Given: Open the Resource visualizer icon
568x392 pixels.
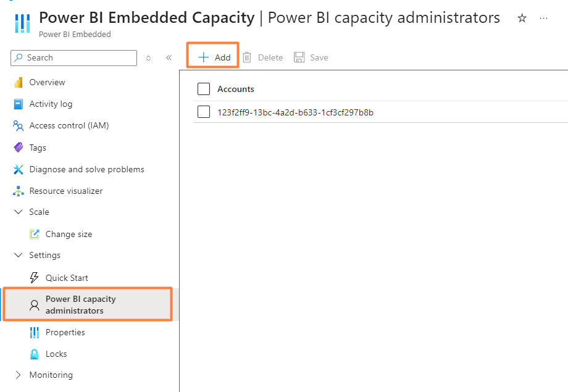Looking at the screenshot, I should pyautogui.click(x=18, y=191).
